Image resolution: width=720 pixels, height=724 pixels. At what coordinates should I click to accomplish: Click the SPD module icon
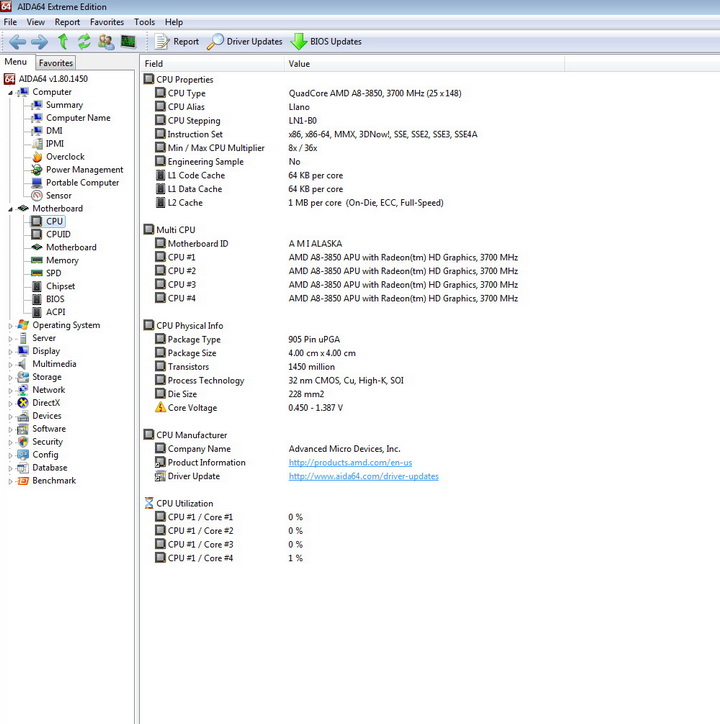point(37,273)
